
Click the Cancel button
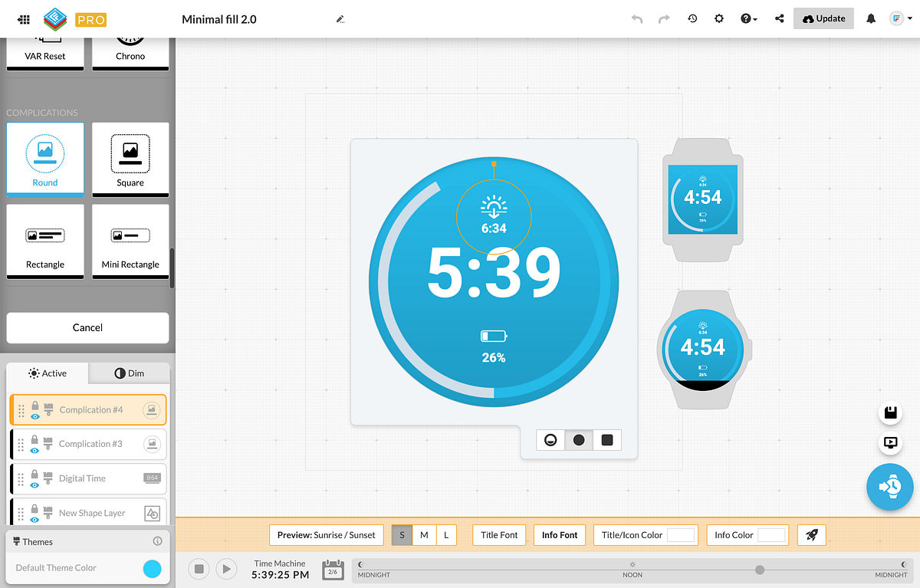[87, 327]
